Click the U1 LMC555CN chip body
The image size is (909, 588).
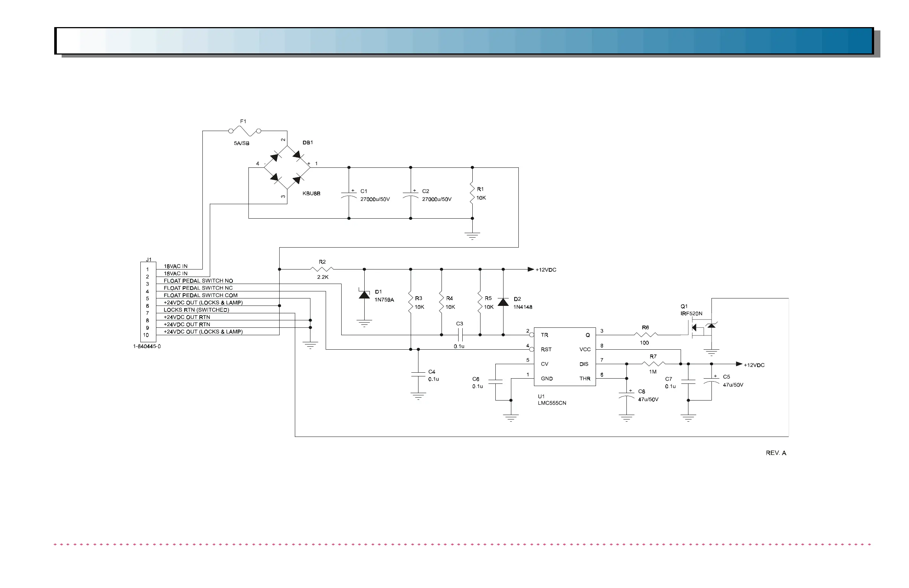(564, 357)
